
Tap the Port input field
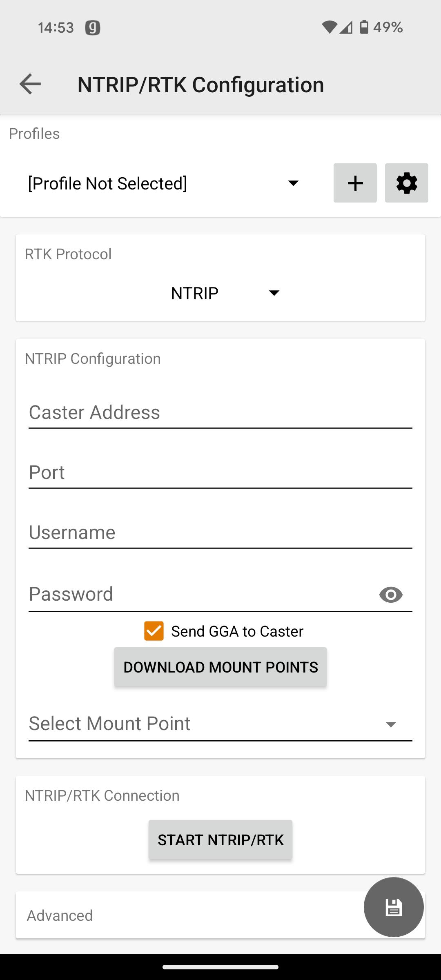[220, 473]
